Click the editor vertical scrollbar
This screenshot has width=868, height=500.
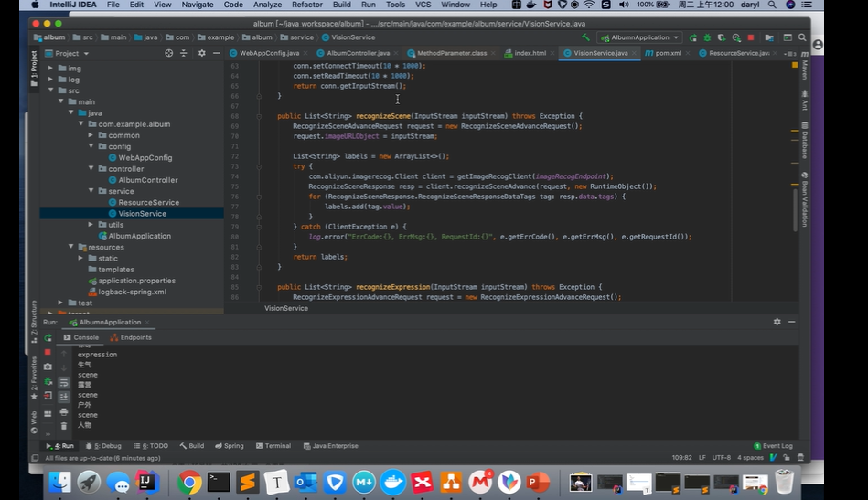[x=795, y=210]
